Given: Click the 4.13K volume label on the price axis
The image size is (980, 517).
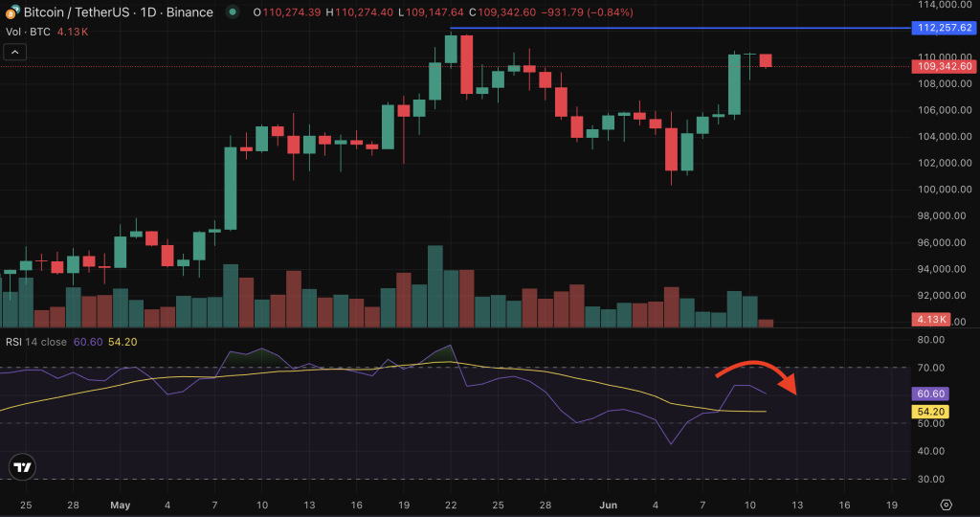Looking at the screenshot, I should (931, 320).
